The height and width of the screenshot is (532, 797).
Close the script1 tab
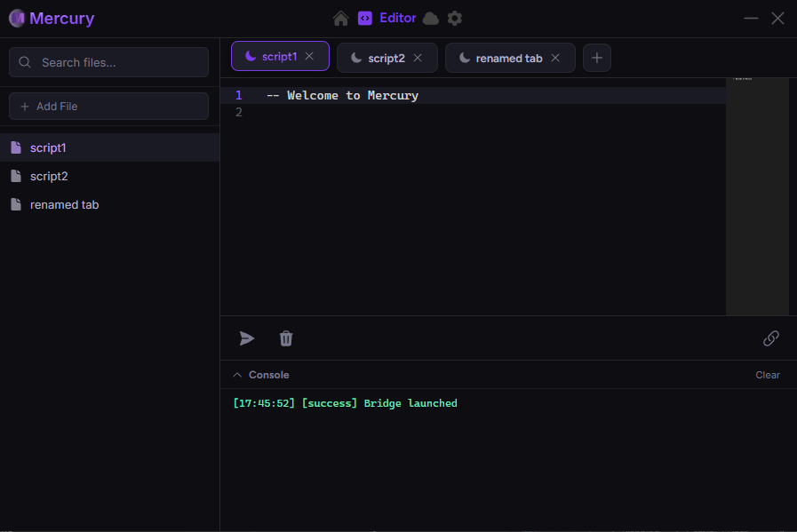pyautogui.click(x=309, y=56)
